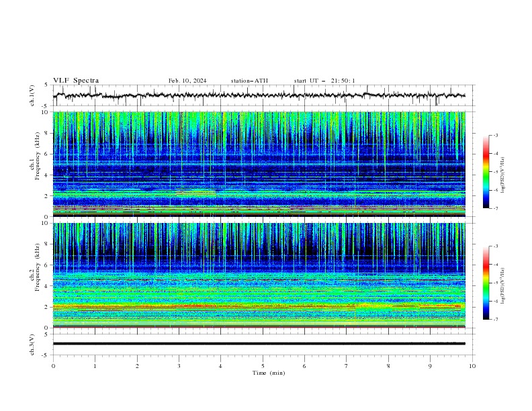Click the "1" tick on the time axis
532x411 pixels.
pos(95,366)
